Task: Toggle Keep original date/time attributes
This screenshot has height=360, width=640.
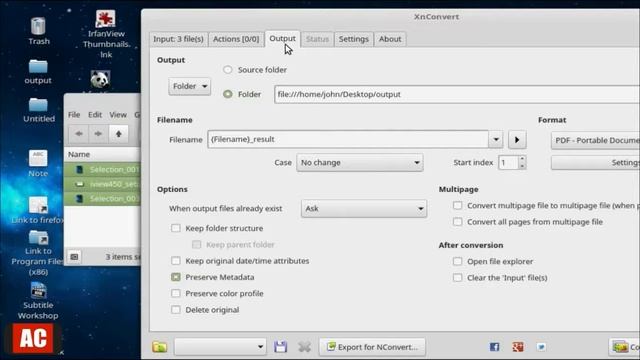Action: (176, 261)
